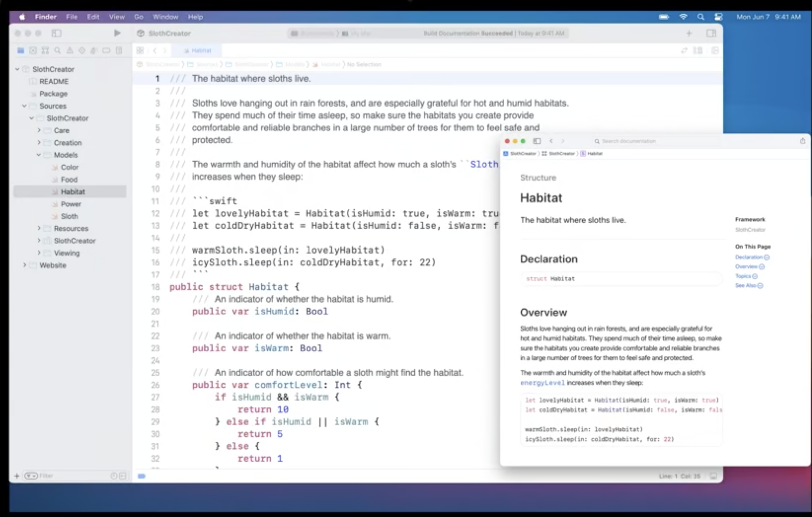Toggle Xcode inspector panel on right

711,33
